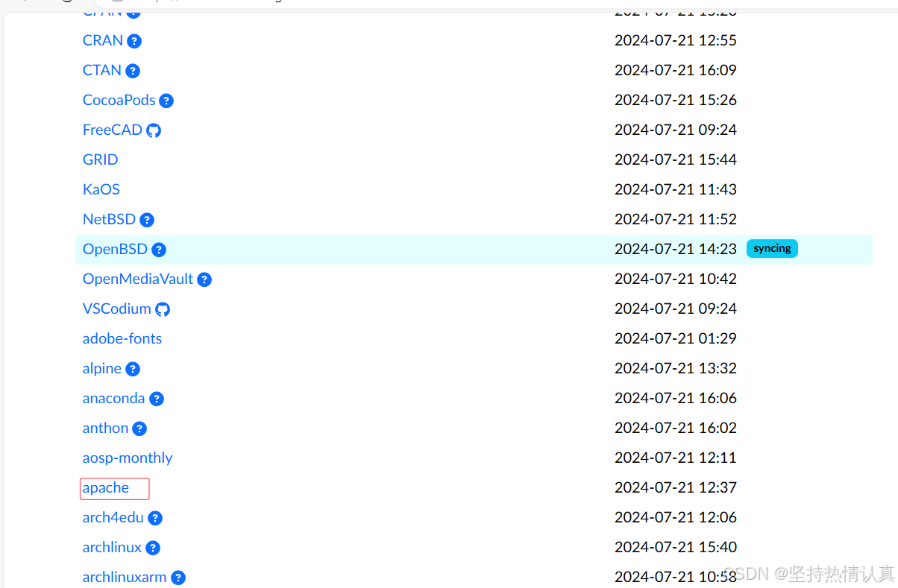898x588 pixels.
Task: Select the timestamp 2024-07-21 14:23
Action: [676, 249]
